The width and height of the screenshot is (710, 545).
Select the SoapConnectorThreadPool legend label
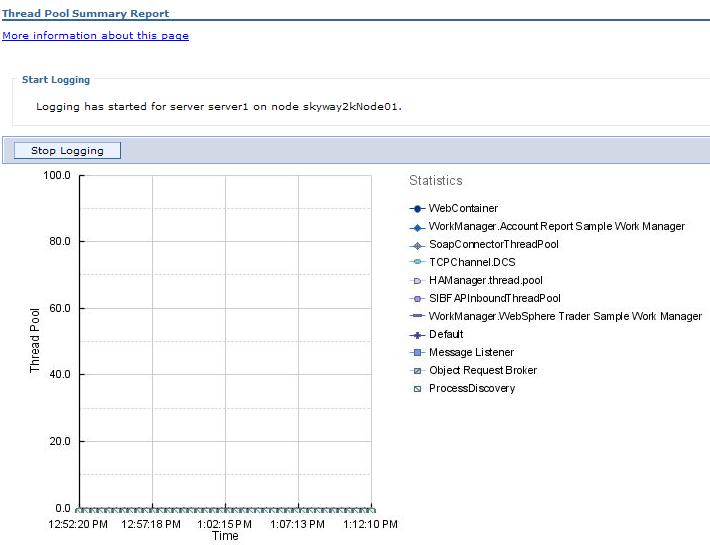pyautogui.click(x=494, y=244)
